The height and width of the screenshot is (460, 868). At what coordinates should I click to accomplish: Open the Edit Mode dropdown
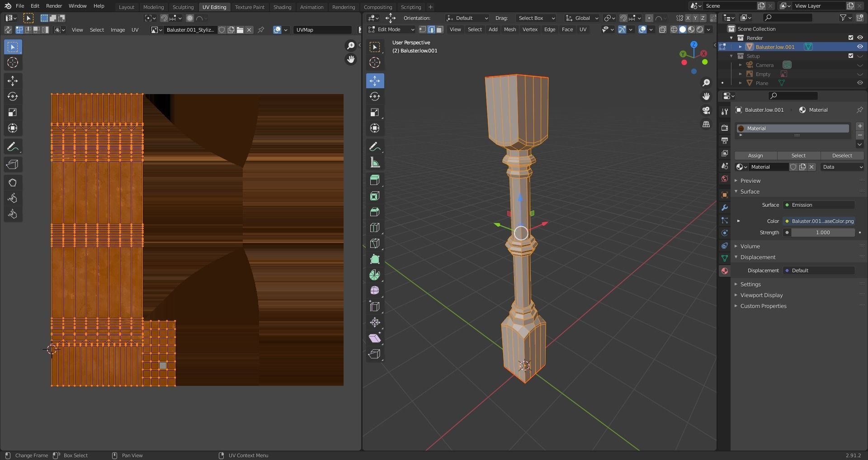tap(391, 29)
